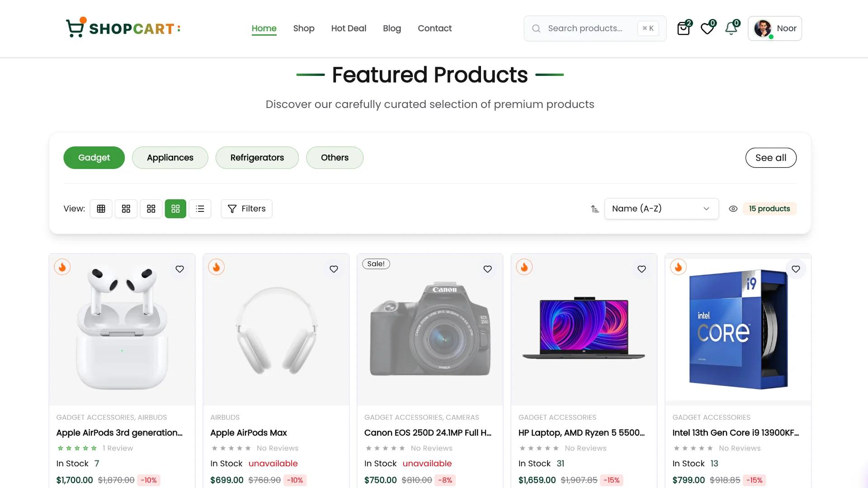Open the notifications bell icon
Image resolution: width=868 pixels, height=488 pixels.
[731, 28]
